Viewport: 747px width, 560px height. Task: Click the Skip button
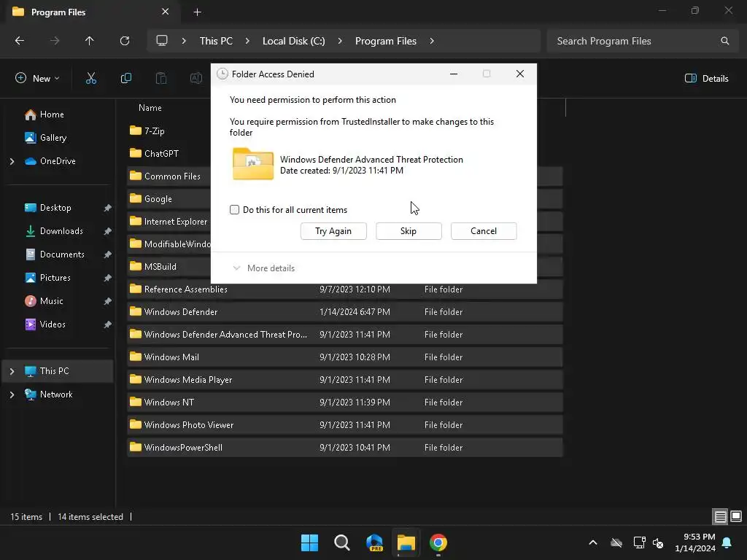pyautogui.click(x=409, y=231)
